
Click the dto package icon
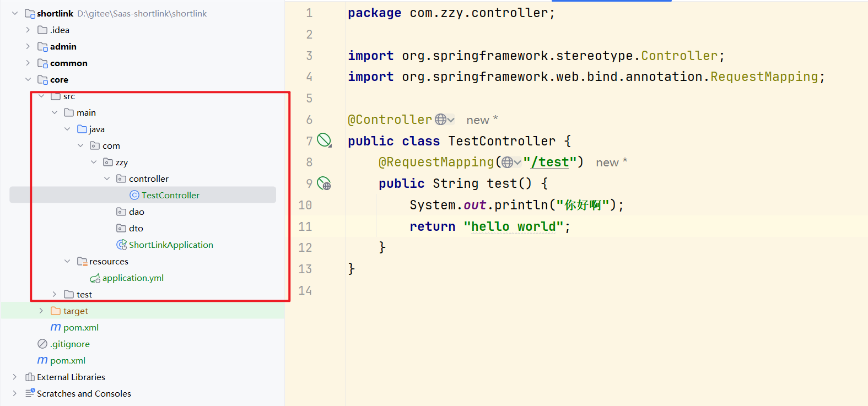click(121, 228)
